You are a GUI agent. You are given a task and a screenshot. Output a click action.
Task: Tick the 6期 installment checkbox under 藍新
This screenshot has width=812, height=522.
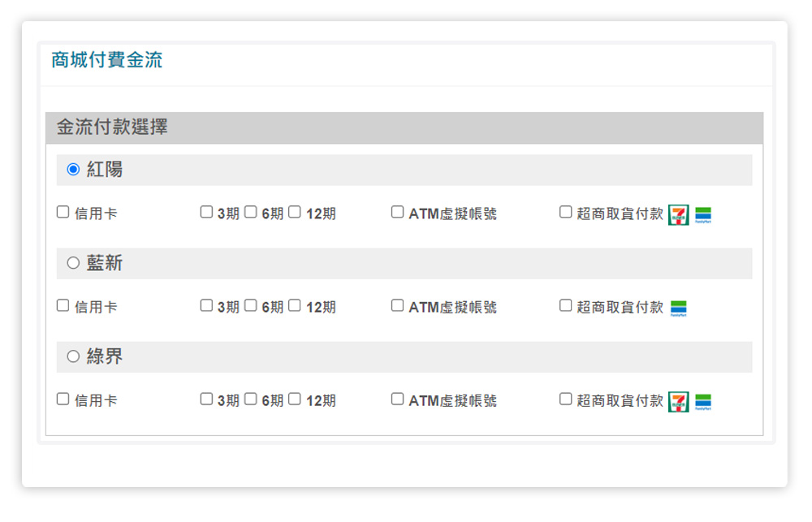point(251,306)
